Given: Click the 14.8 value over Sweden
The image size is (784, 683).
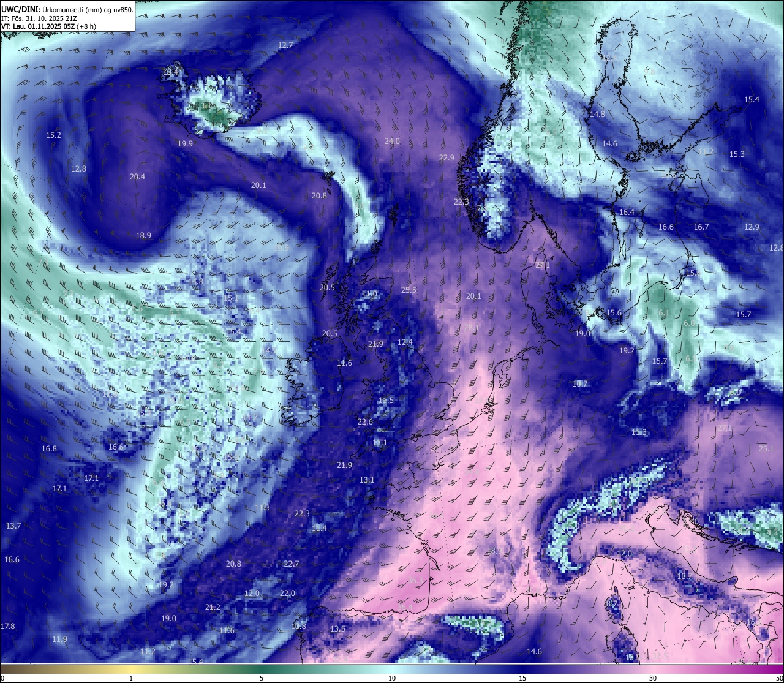Looking at the screenshot, I should [x=597, y=114].
